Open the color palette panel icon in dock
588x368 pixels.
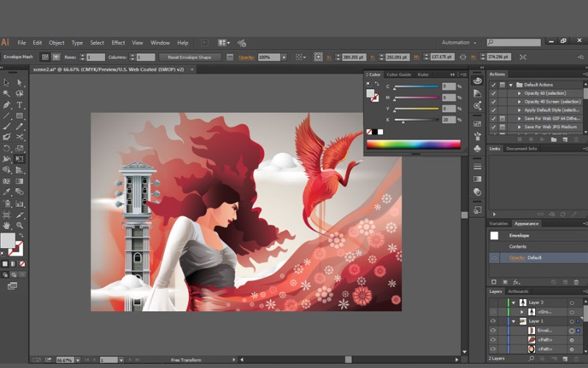(x=477, y=81)
